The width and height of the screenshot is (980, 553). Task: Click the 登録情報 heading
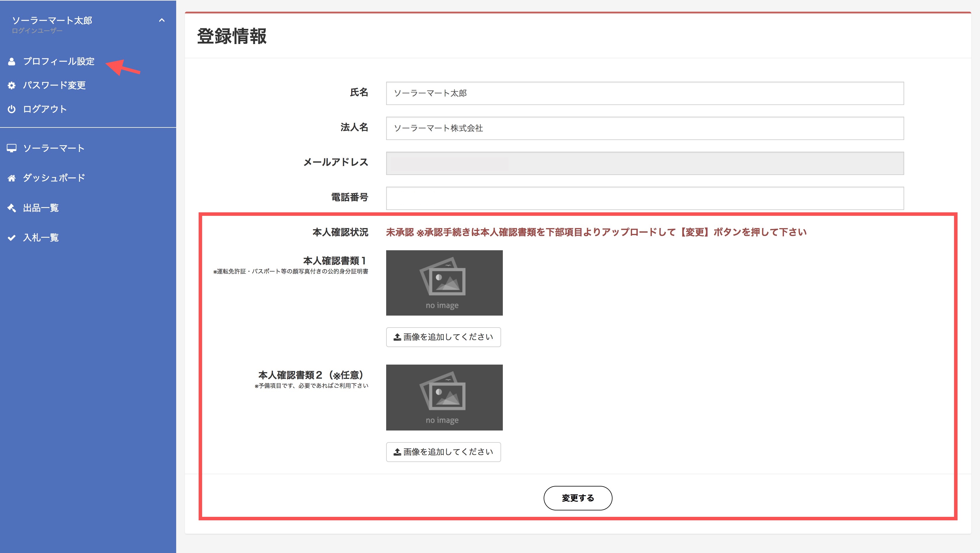[x=232, y=36]
